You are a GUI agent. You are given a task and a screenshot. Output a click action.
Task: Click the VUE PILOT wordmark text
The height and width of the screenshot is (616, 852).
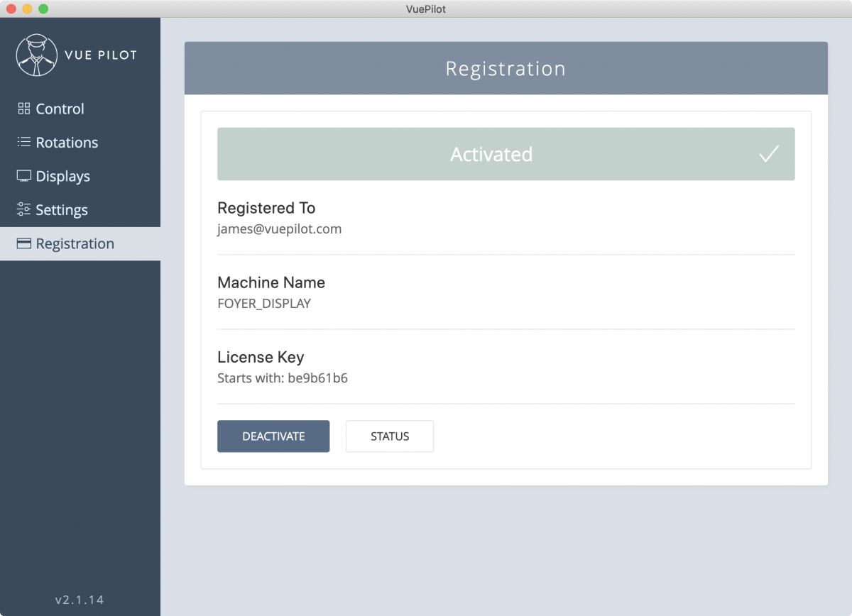(x=102, y=54)
